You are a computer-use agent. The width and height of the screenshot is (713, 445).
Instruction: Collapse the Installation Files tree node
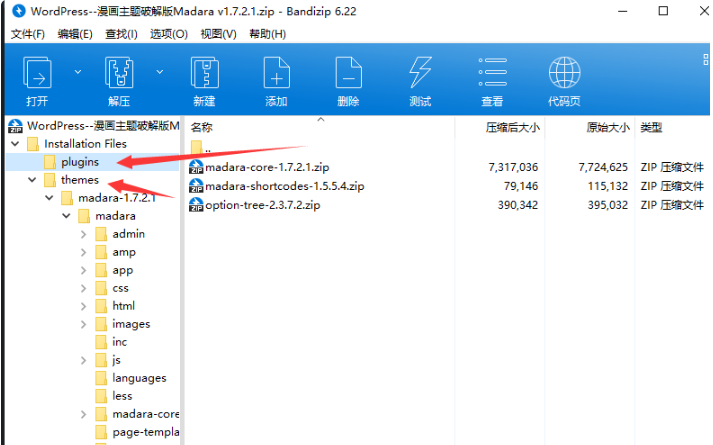[x=15, y=144]
